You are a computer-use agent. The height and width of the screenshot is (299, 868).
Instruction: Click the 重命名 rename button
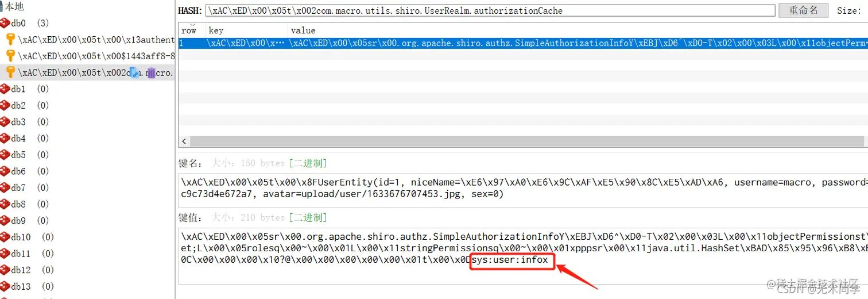pos(803,10)
